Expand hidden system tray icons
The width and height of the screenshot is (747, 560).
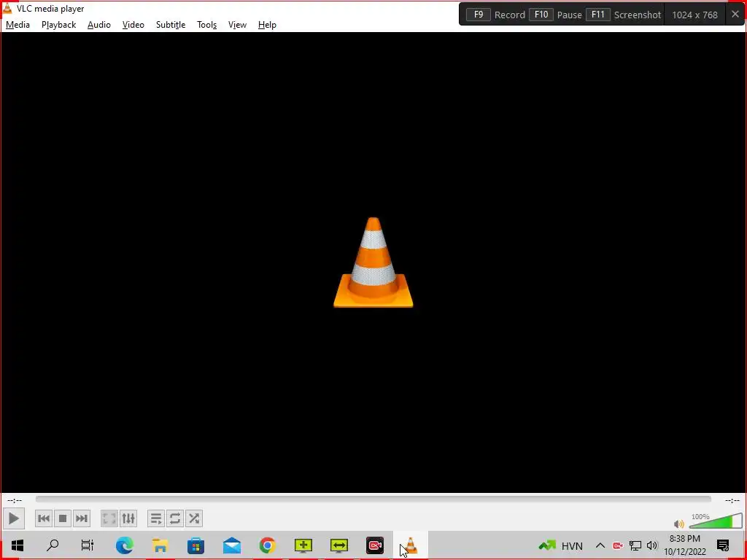point(600,545)
